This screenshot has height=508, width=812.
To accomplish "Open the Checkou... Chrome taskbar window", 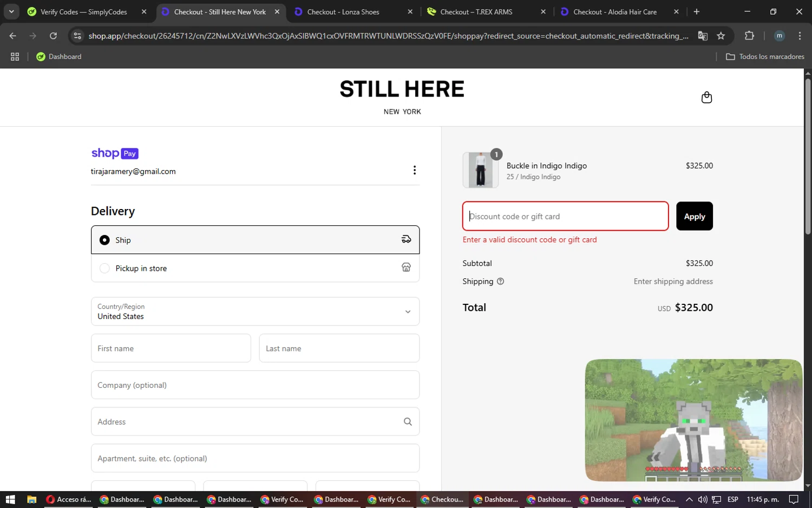I will point(442,499).
